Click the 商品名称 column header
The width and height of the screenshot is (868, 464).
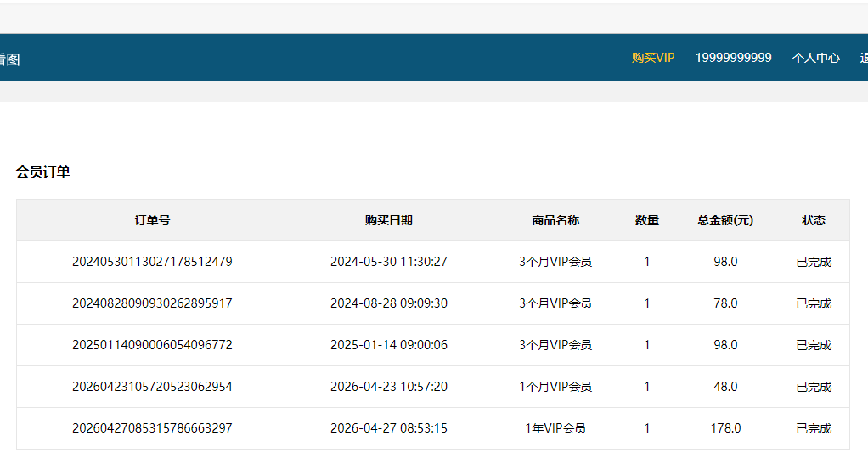[x=555, y=220]
